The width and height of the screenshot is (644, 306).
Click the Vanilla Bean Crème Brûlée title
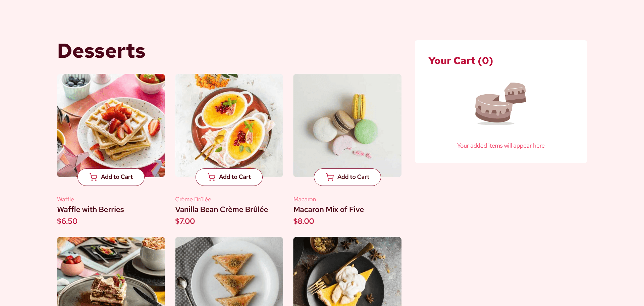tap(222, 209)
